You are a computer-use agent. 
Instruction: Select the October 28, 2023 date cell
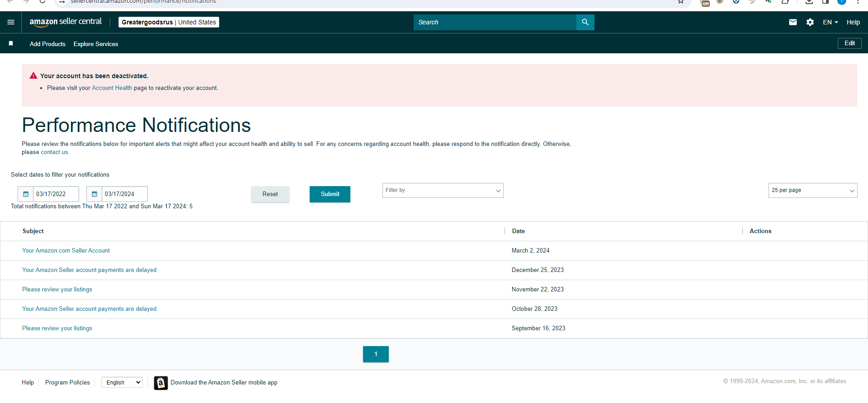pyautogui.click(x=534, y=309)
